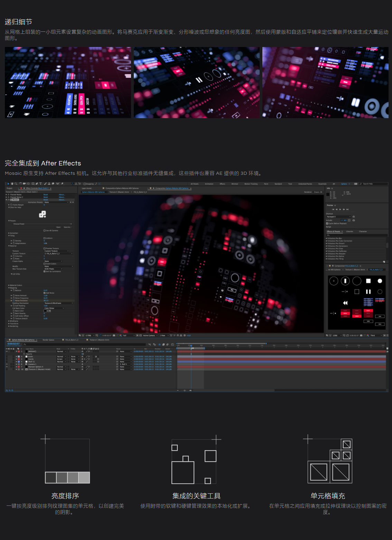Toggle the Sort by Luminance checkbox
The height and width of the screenshot is (540, 392).
[45, 272]
